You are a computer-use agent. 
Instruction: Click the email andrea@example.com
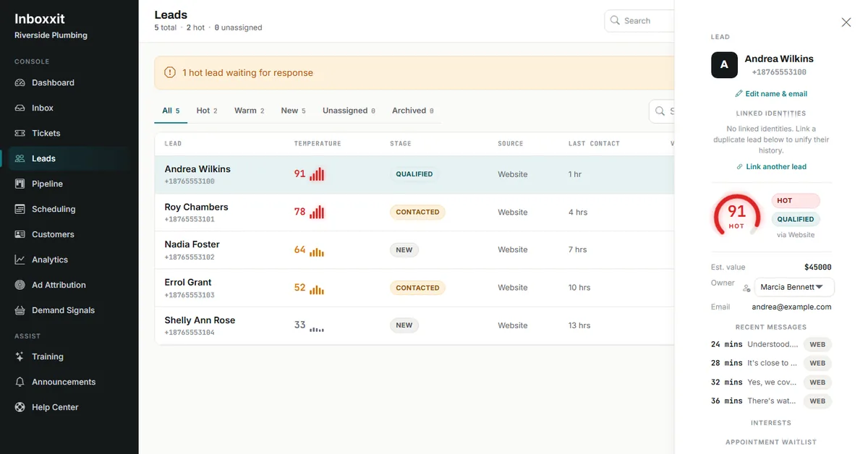(x=791, y=307)
